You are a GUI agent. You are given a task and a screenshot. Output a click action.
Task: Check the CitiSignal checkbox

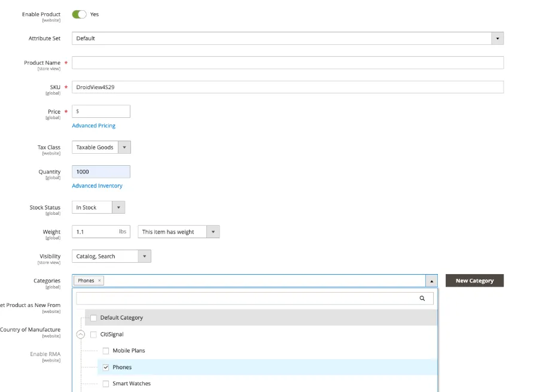point(93,334)
